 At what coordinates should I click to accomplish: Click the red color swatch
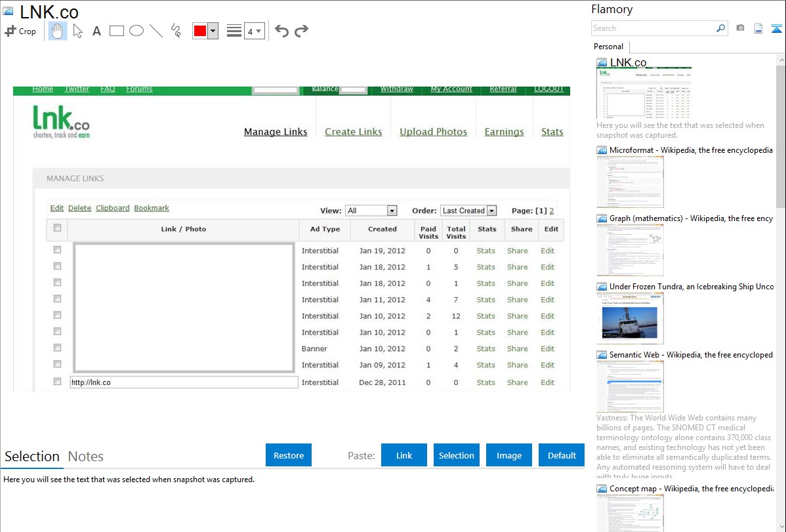pos(200,31)
